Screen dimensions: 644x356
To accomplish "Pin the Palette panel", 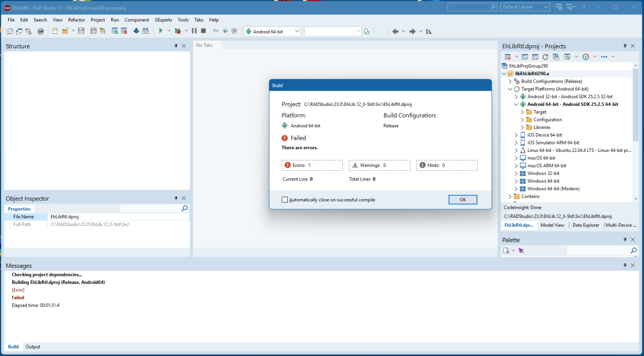I will point(625,240).
